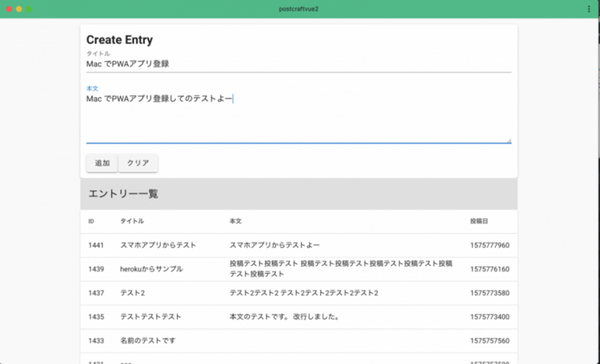Maximize the window with green button
Viewport: 600px width, 364px height.
[29, 9]
